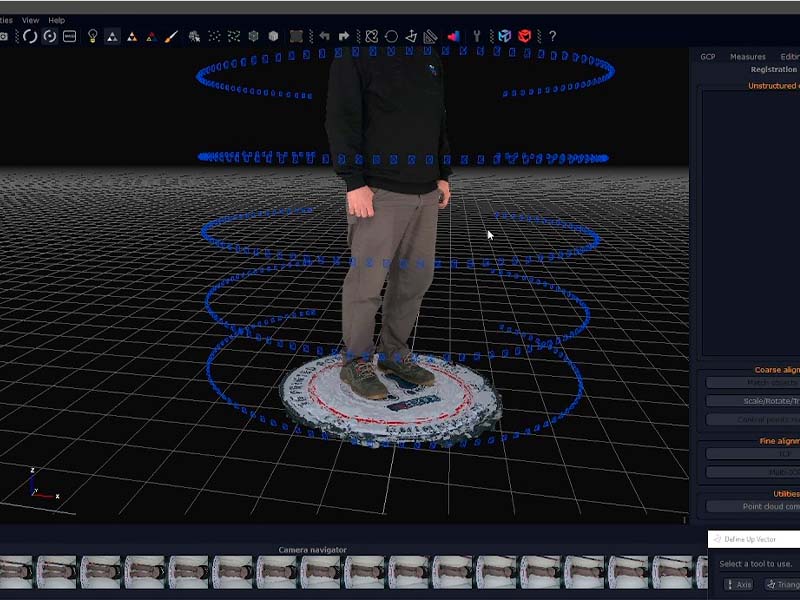Switch to the Measures tab
800x600 pixels.
(x=747, y=57)
